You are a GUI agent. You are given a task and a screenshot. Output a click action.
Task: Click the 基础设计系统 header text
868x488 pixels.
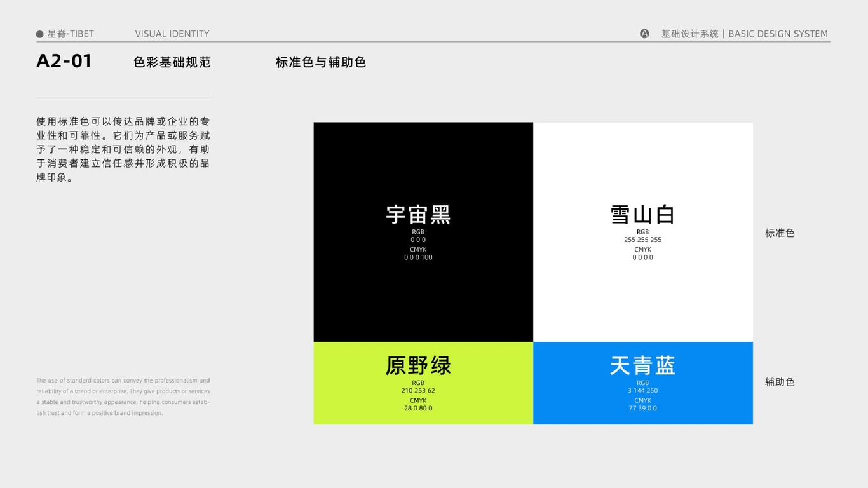tap(690, 34)
